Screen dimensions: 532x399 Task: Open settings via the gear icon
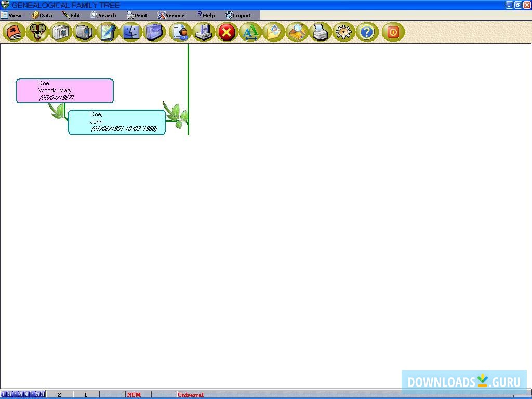click(343, 32)
